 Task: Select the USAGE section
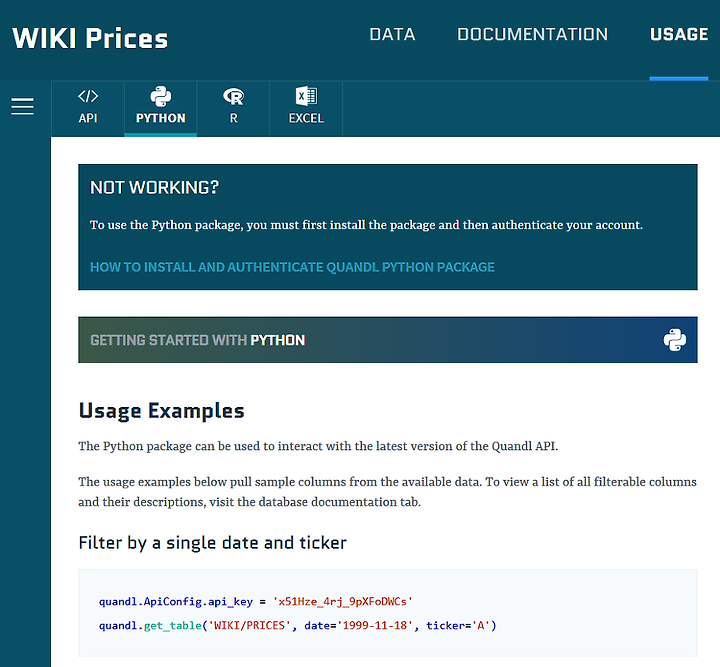click(679, 34)
